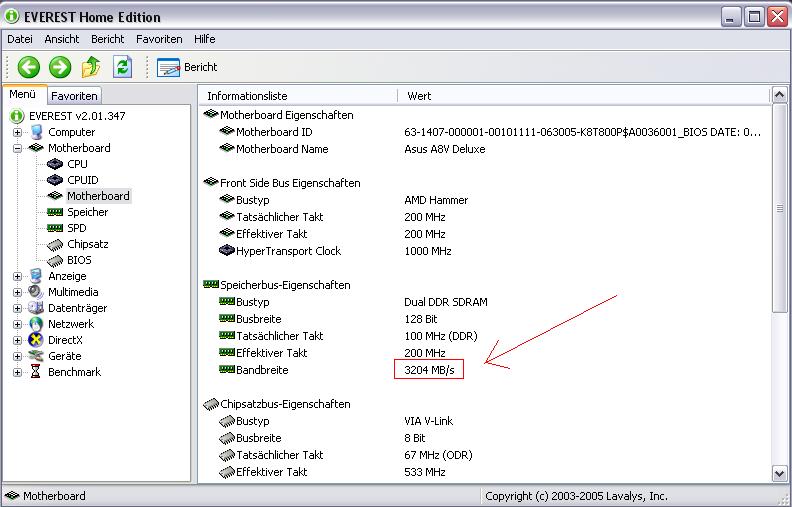The height and width of the screenshot is (507, 792).
Task: Expand the Datenträger tree node
Action: (17, 309)
